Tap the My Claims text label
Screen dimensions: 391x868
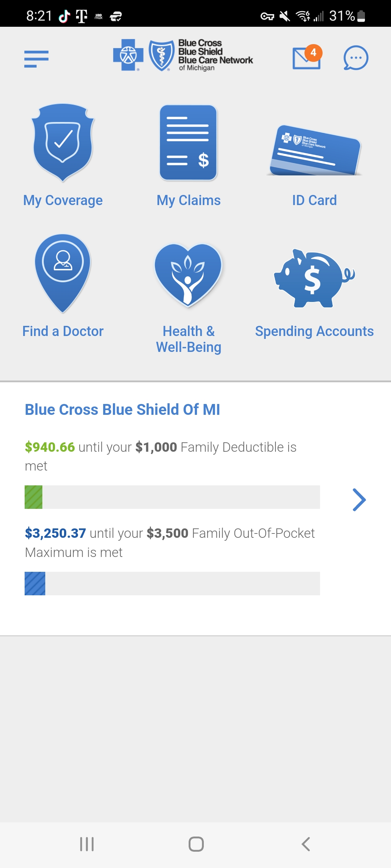(188, 200)
